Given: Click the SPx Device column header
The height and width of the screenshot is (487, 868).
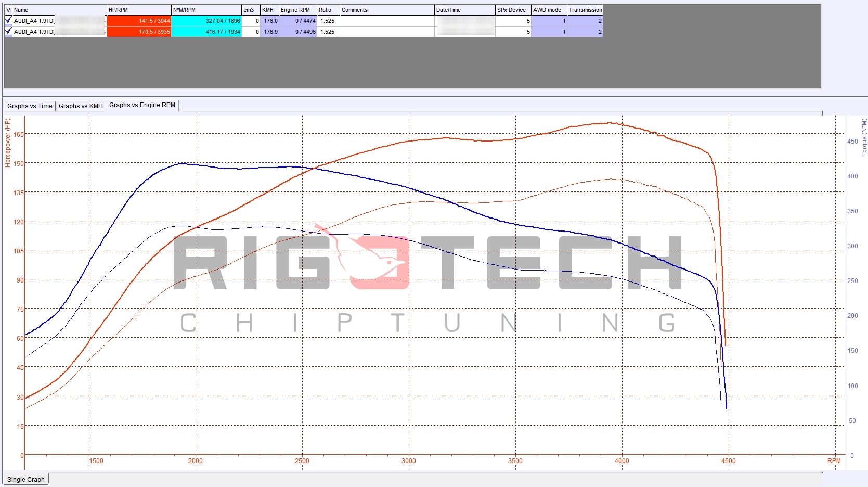Looking at the screenshot, I should [513, 10].
